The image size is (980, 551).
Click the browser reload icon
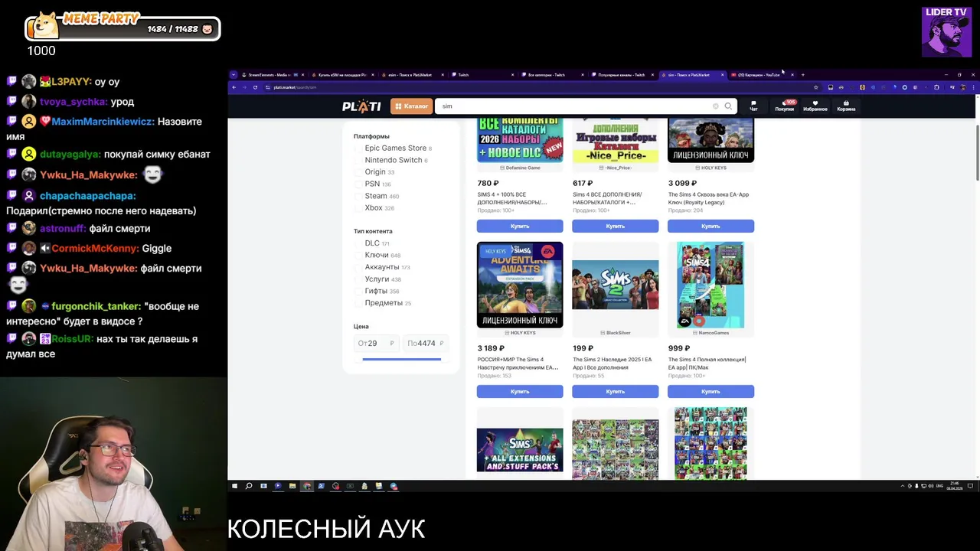255,87
